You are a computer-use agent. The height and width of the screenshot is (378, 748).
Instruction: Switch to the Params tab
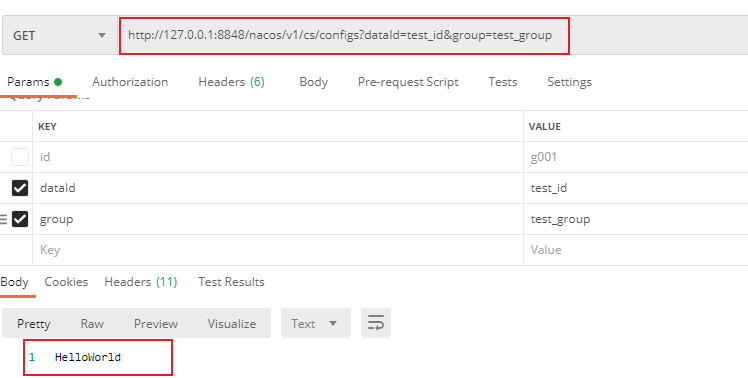34,82
